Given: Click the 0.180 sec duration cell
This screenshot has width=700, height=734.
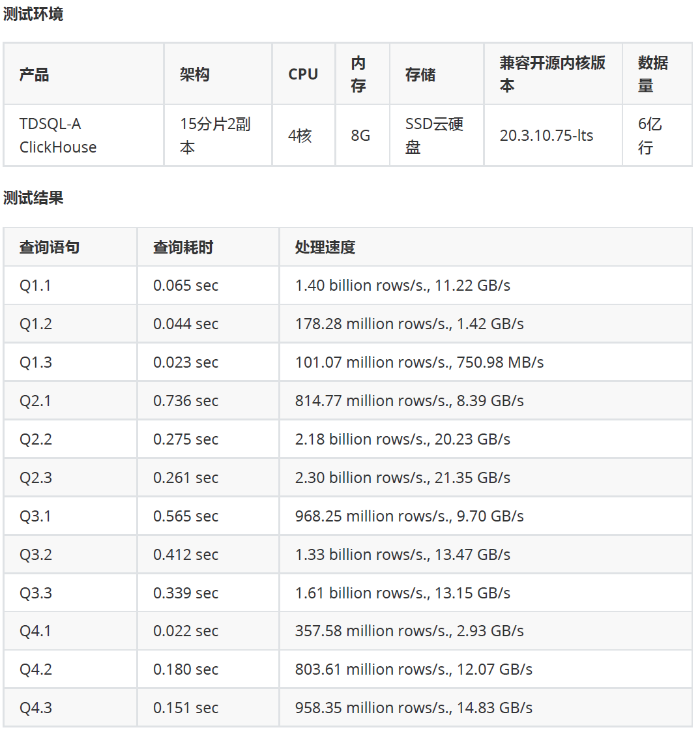Looking at the screenshot, I should [208, 669].
